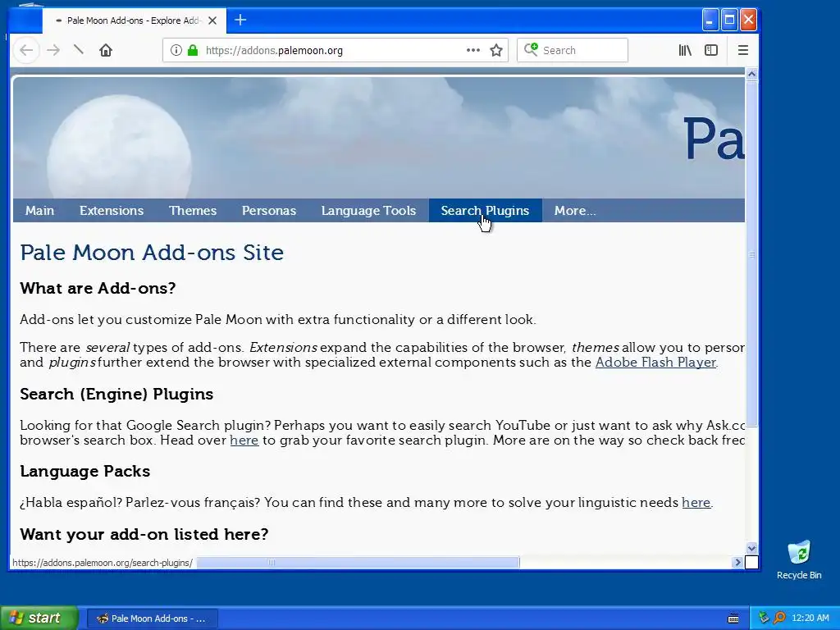Click the system tray clock 12:20 AM
The image size is (840, 630).
point(810,619)
